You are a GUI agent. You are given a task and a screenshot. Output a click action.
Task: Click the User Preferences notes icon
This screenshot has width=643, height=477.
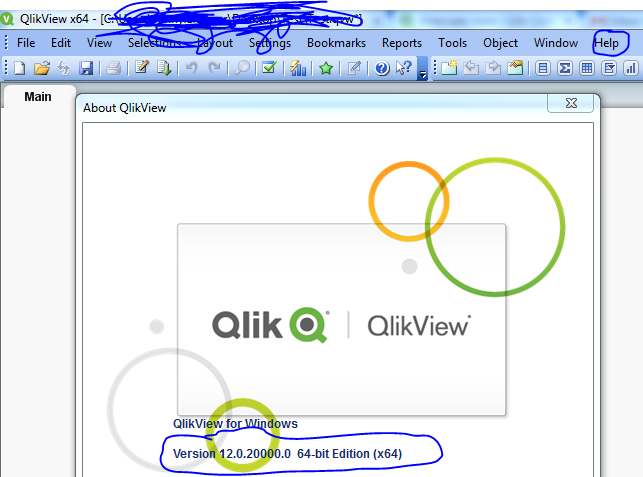click(354, 68)
